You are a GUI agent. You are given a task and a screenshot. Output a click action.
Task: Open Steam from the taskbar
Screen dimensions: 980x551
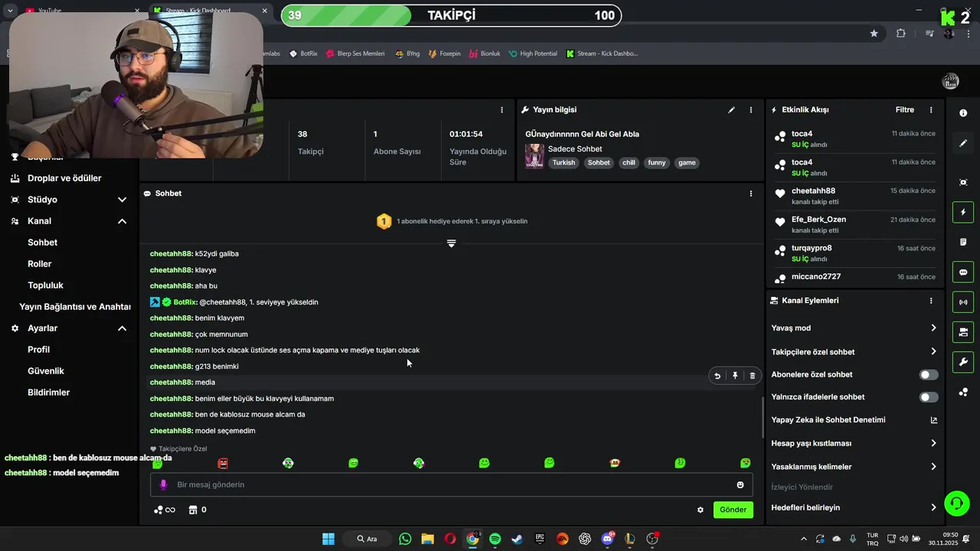coord(518,539)
